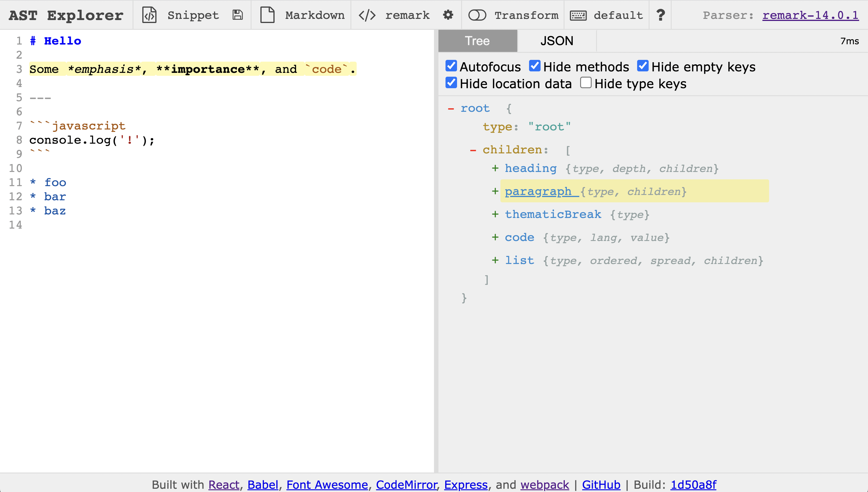The height and width of the screenshot is (492, 868).
Task: Open help via the question mark icon
Action: click(x=660, y=15)
